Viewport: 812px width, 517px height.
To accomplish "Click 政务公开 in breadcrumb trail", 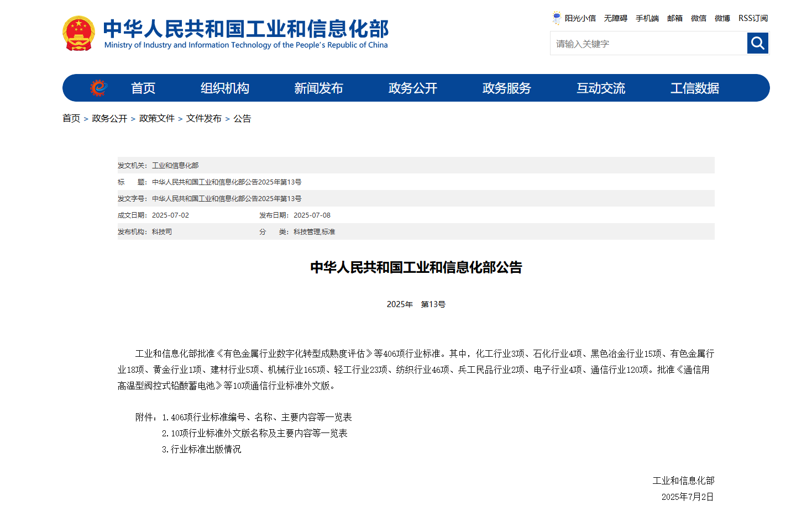I will point(109,118).
